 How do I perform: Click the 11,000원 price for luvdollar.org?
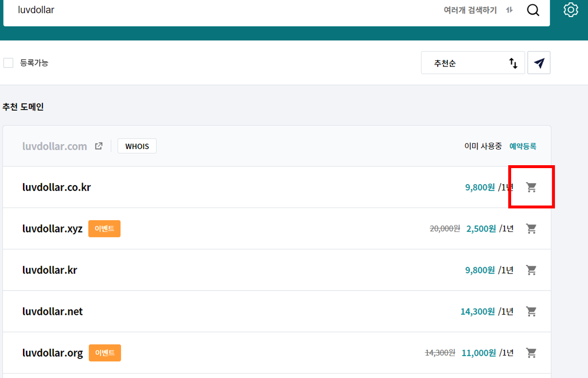(479, 353)
